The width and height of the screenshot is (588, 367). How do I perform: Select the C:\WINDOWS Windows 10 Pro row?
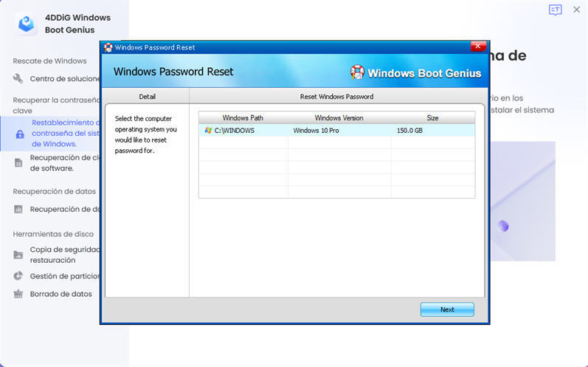336,130
